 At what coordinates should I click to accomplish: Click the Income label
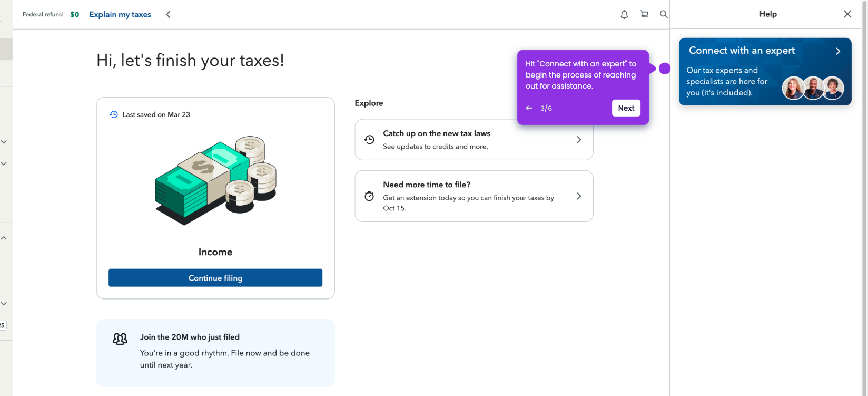215,252
